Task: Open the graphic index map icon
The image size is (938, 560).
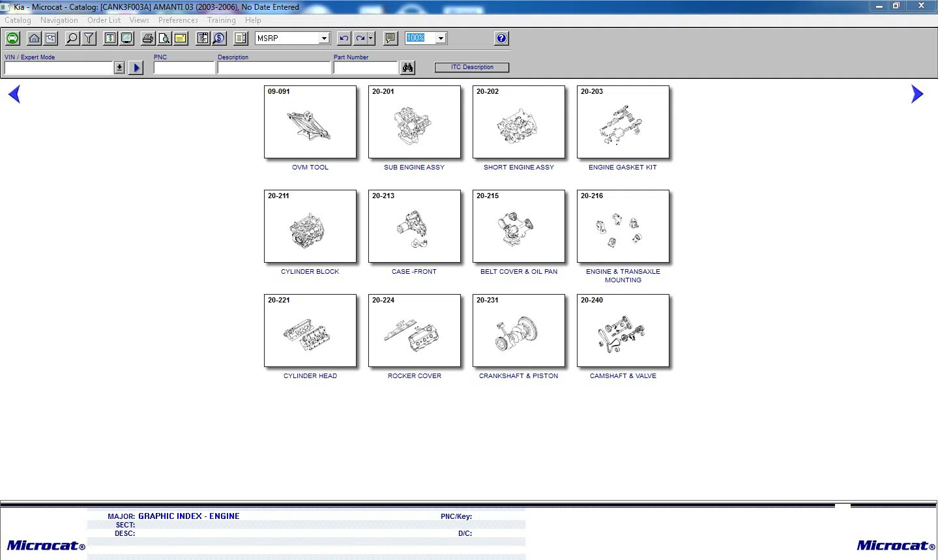Action: (51, 38)
